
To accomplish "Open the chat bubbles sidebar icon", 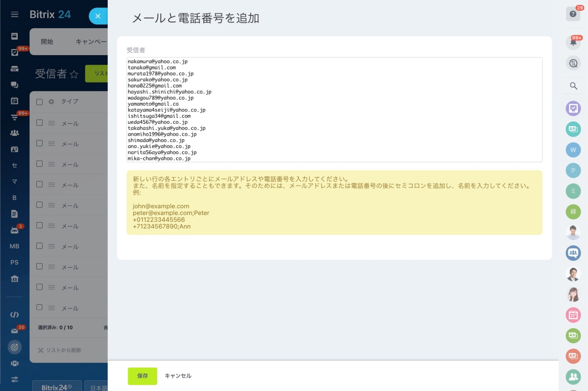I will 15,85.
